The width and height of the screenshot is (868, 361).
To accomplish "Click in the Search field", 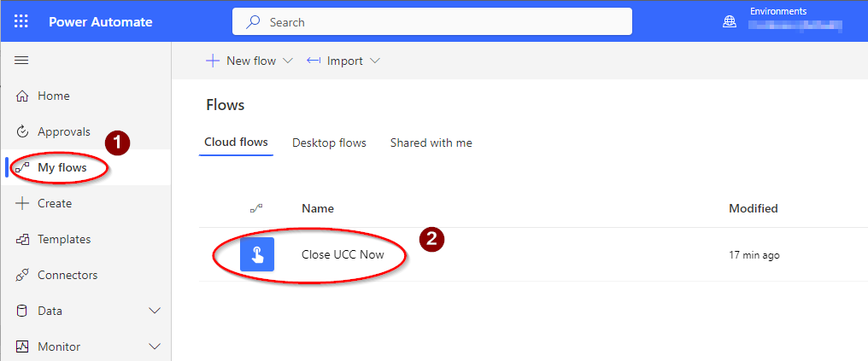I will pos(431,22).
